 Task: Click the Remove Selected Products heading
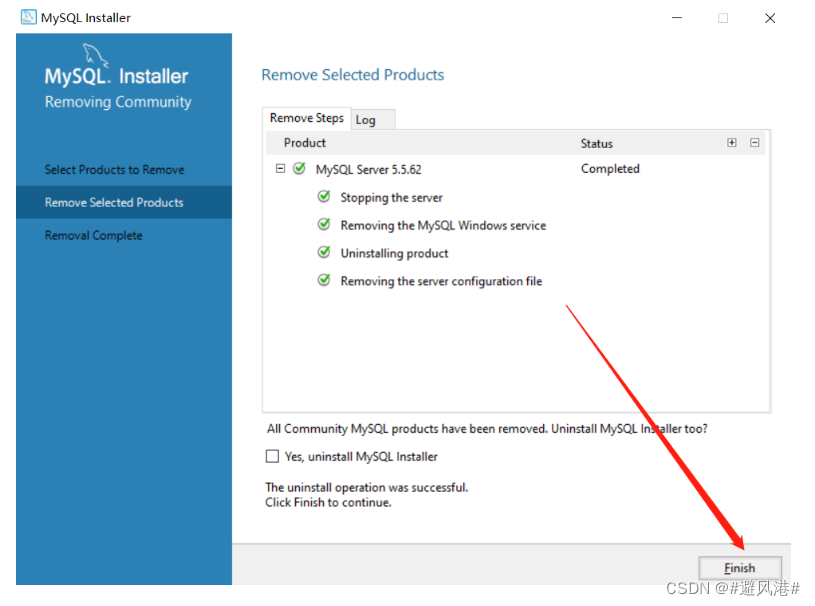point(353,75)
